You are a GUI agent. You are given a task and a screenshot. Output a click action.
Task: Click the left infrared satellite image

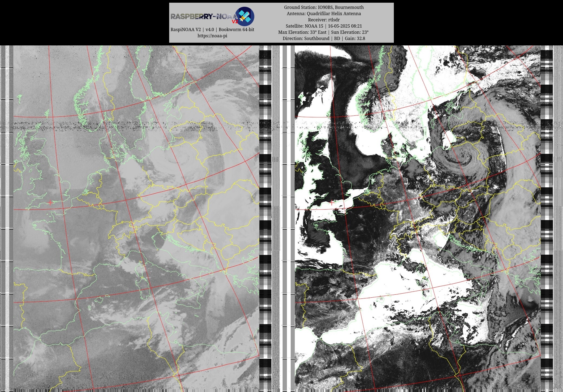136,218
